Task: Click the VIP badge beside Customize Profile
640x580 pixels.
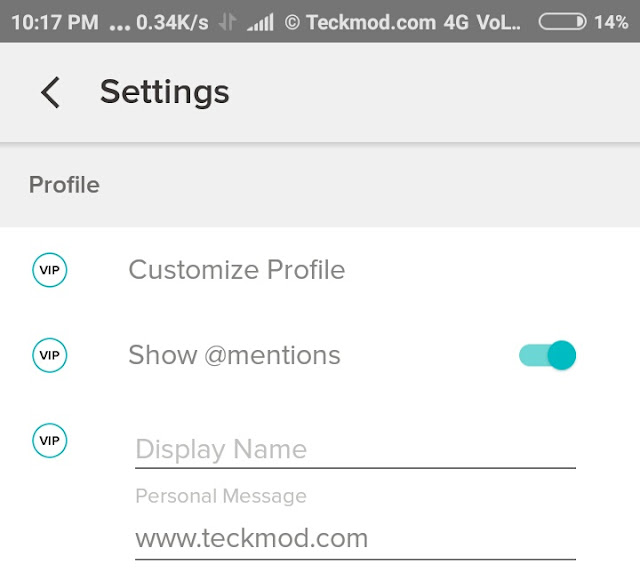Action: [50, 270]
